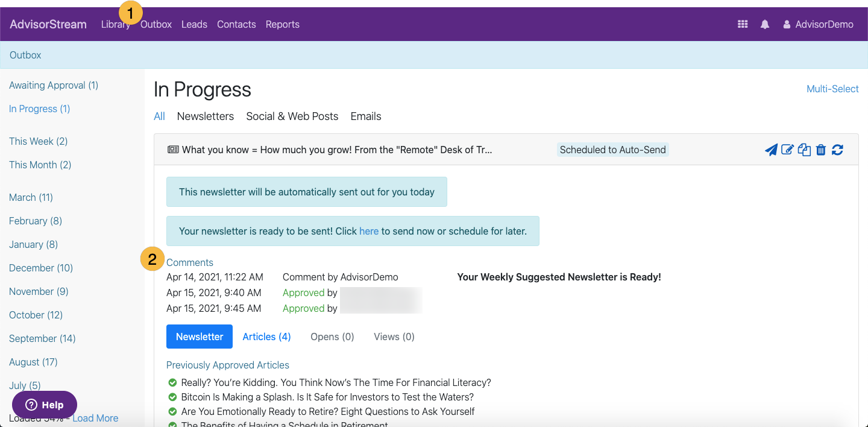Screen dimensions: 868x427
Task: Click the Scheduled to Auto-Send status badge
Action: [x=612, y=150]
